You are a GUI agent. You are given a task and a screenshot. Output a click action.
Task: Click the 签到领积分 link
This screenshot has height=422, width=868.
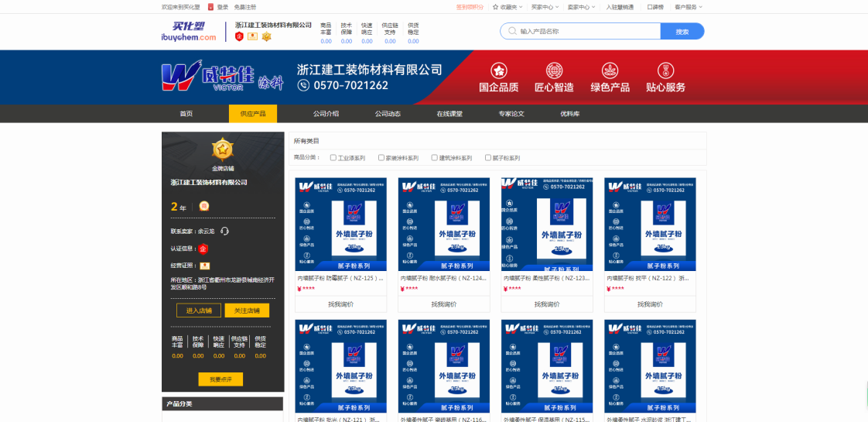(x=470, y=7)
